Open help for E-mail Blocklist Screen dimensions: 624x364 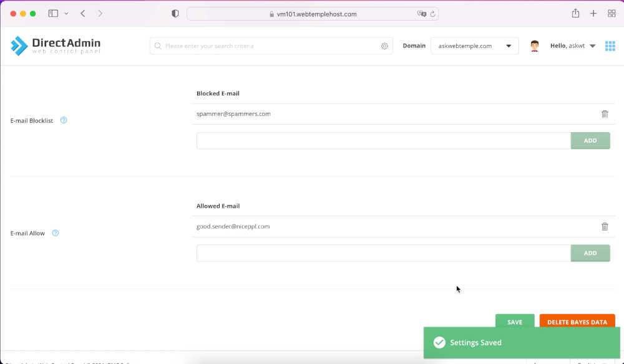tap(64, 120)
